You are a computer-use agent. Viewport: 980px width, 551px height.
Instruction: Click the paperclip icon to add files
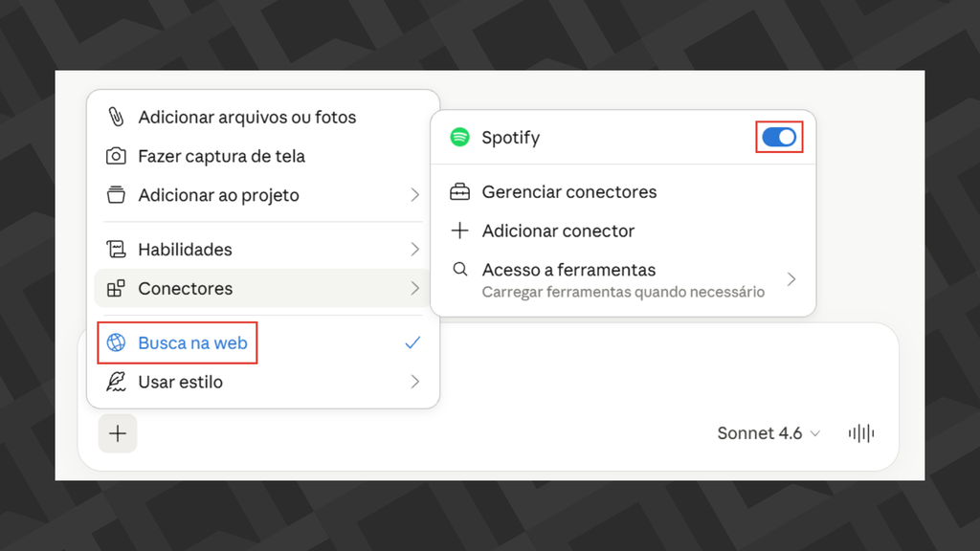117,117
